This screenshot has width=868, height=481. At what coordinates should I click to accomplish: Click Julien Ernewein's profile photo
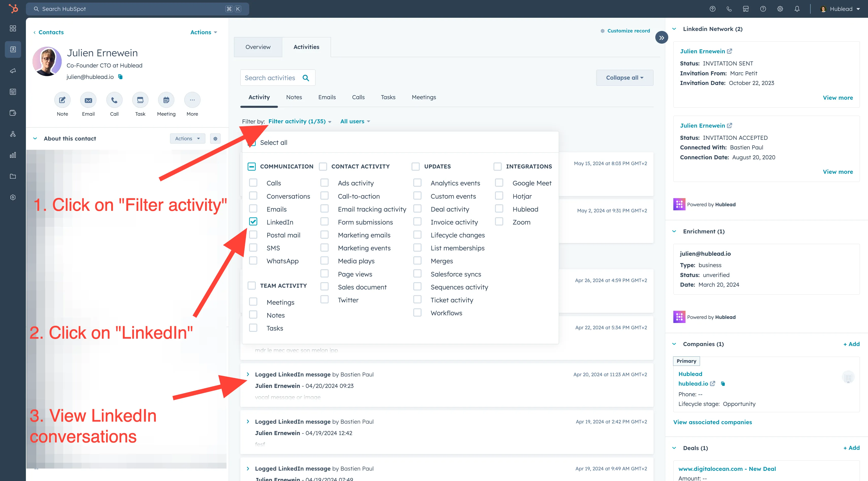(47, 61)
